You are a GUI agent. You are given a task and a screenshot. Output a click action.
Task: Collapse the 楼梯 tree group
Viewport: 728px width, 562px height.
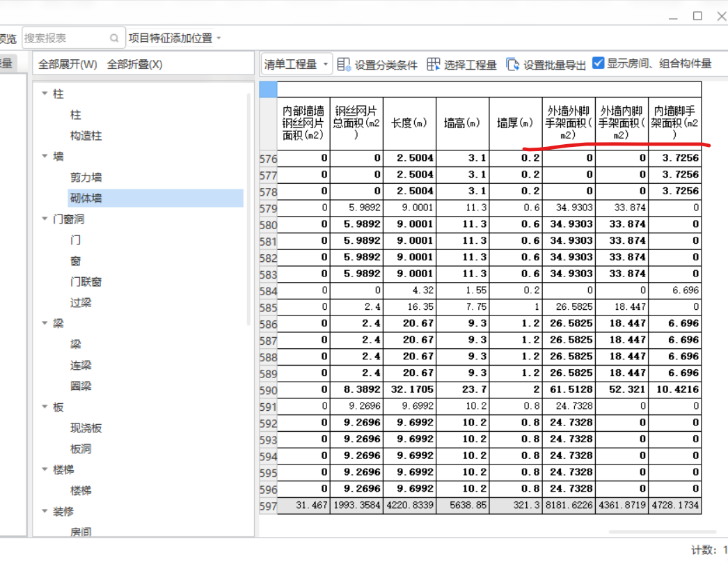[x=45, y=469]
